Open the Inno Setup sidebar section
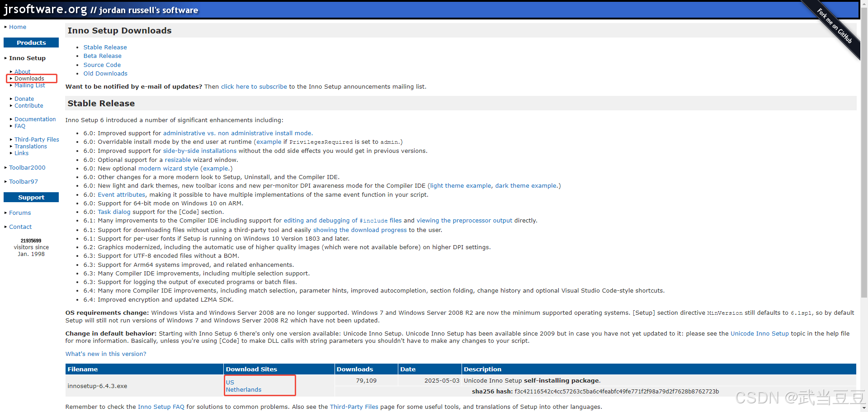The image size is (868, 412). tap(27, 58)
